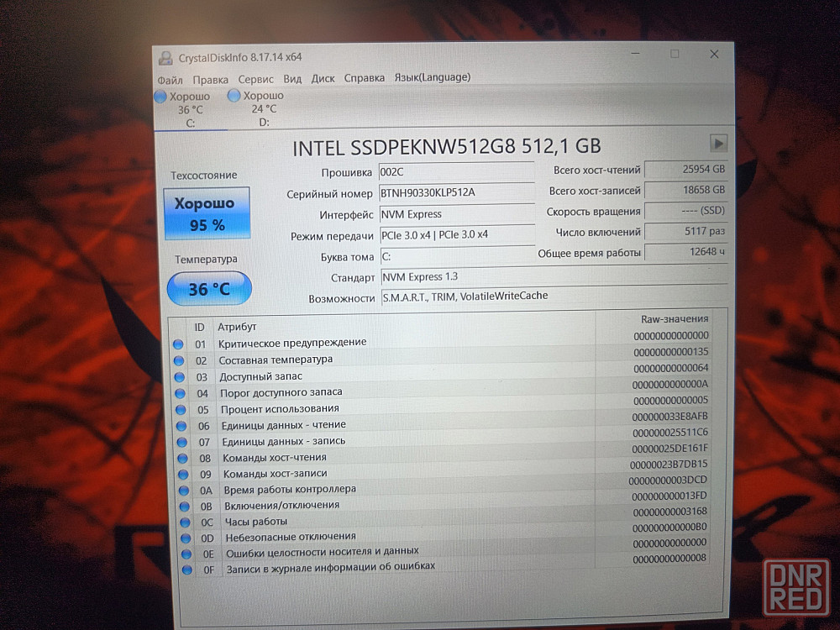The width and height of the screenshot is (840, 630).
Task: Click status dot for row 06 Единицы данных - чтение
Action: (x=181, y=427)
